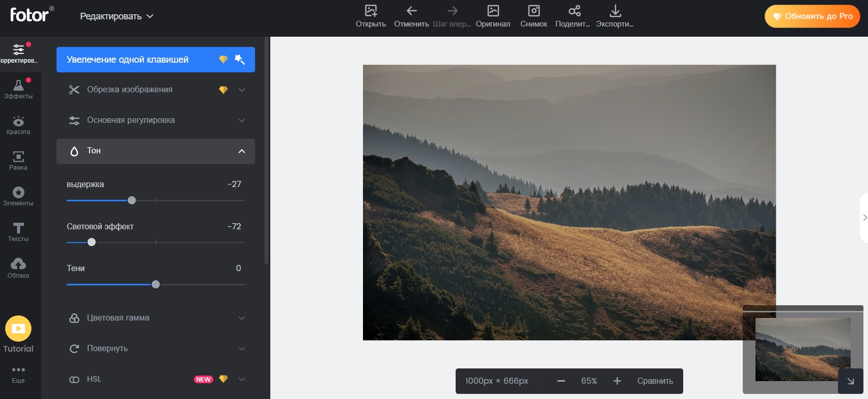Viewport: 868px width, 399px height.
Task: Export the image with download icon
Action: coord(615,11)
